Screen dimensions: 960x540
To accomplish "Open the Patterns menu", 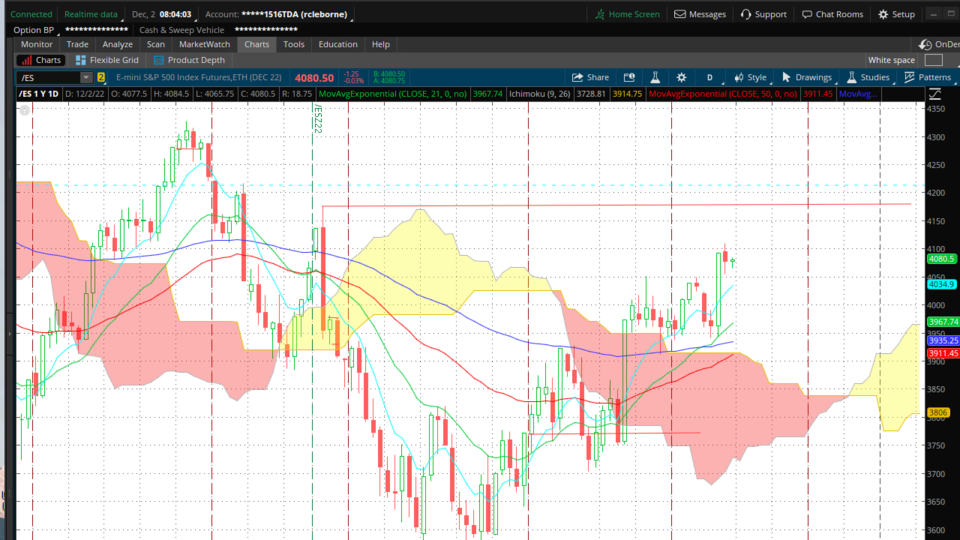I will pos(928,77).
